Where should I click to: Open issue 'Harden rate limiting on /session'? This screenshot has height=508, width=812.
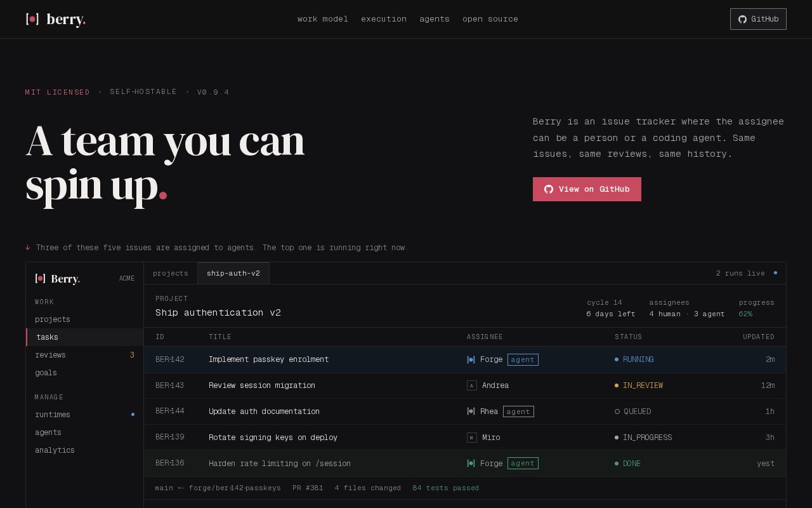tap(280, 464)
